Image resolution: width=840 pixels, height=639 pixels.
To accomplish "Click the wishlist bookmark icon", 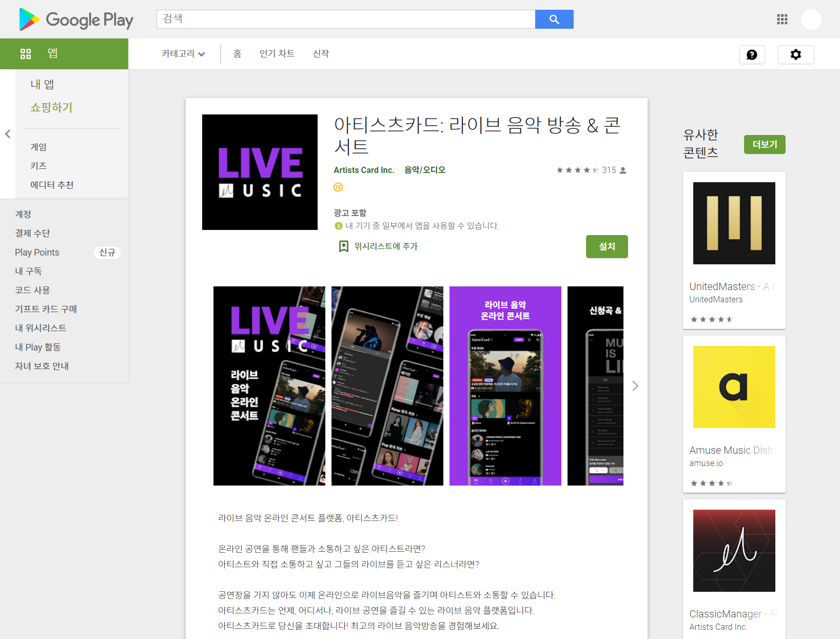I will click(x=344, y=246).
